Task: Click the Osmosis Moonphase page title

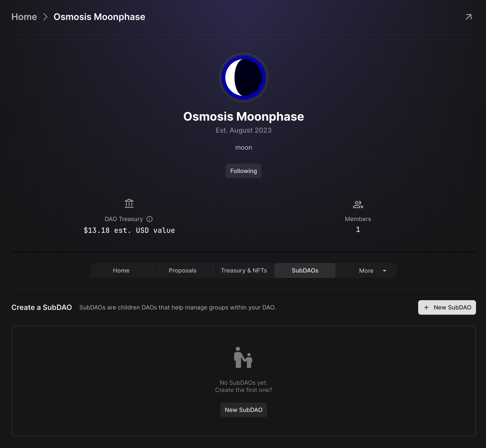Action: point(244,116)
